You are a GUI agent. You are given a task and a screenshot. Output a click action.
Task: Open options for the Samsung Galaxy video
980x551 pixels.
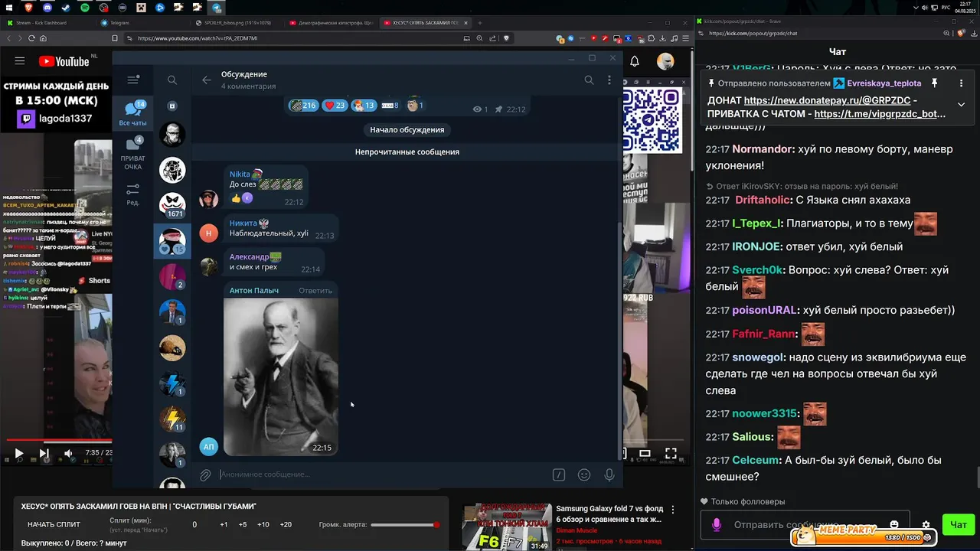click(x=673, y=509)
